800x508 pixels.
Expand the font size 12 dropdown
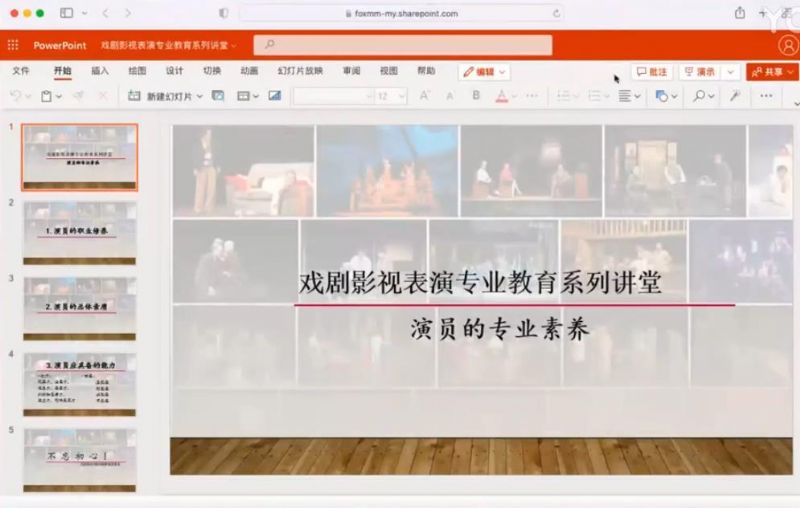pyautogui.click(x=401, y=96)
